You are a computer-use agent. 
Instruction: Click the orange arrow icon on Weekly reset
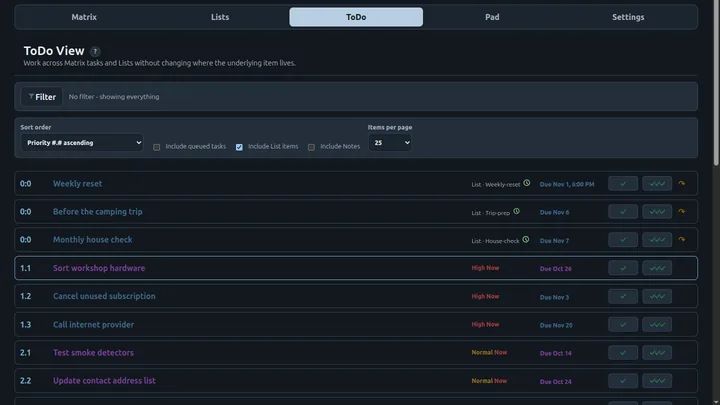pos(682,183)
